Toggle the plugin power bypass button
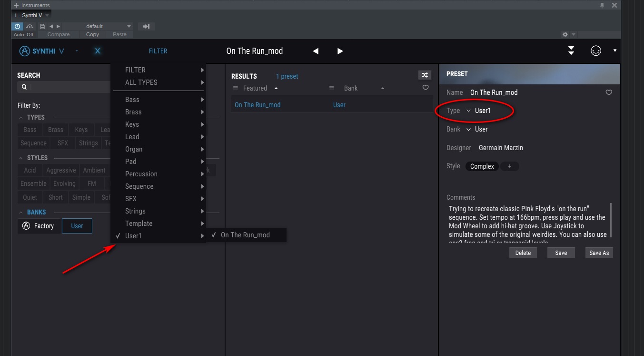This screenshot has width=644, height=356. pyautogui.click(x=17, y=26)
